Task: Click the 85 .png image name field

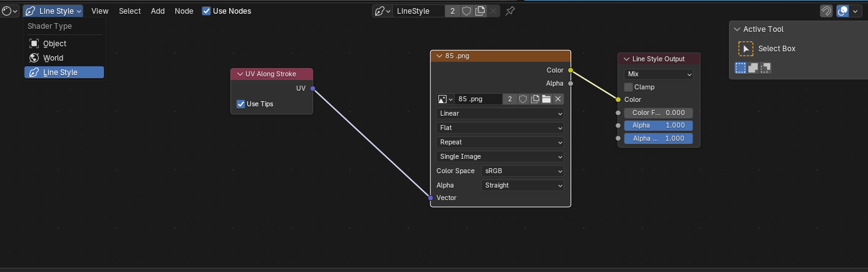Action: click(478, 99)
